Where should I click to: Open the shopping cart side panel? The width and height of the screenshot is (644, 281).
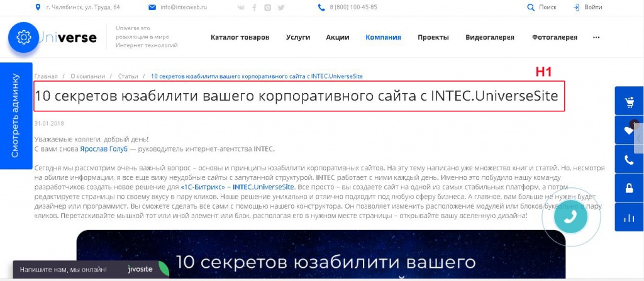[x=629, y=102]
